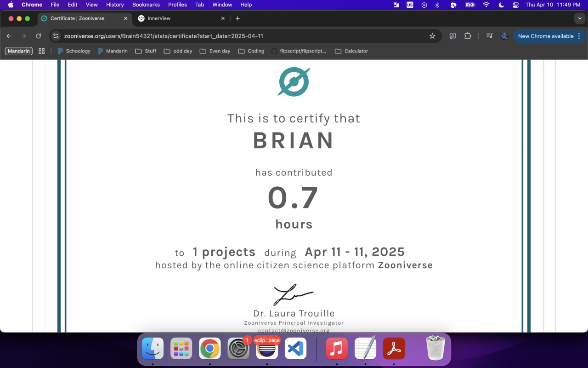
Task: Open TextEdit from the Dock
Action: 365,348
